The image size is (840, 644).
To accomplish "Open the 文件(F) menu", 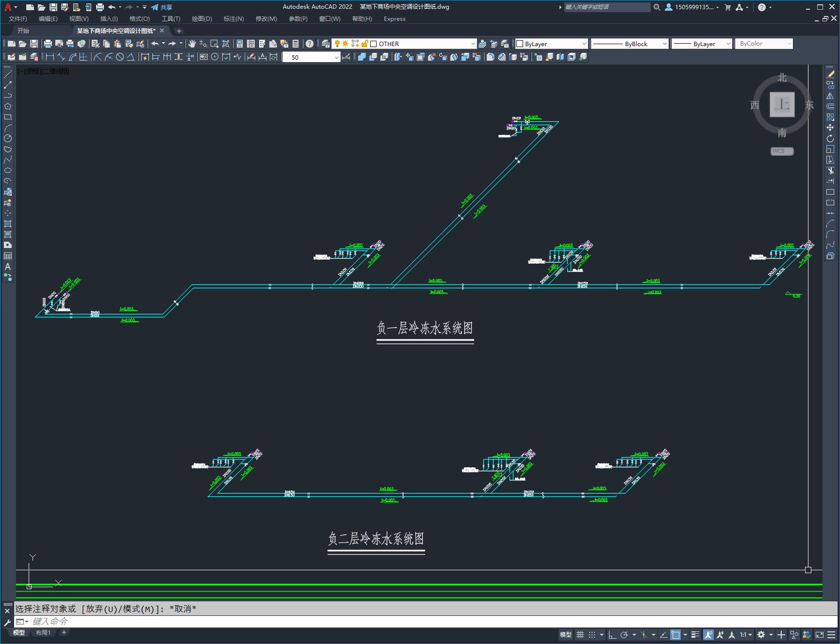I will point(18,18).
